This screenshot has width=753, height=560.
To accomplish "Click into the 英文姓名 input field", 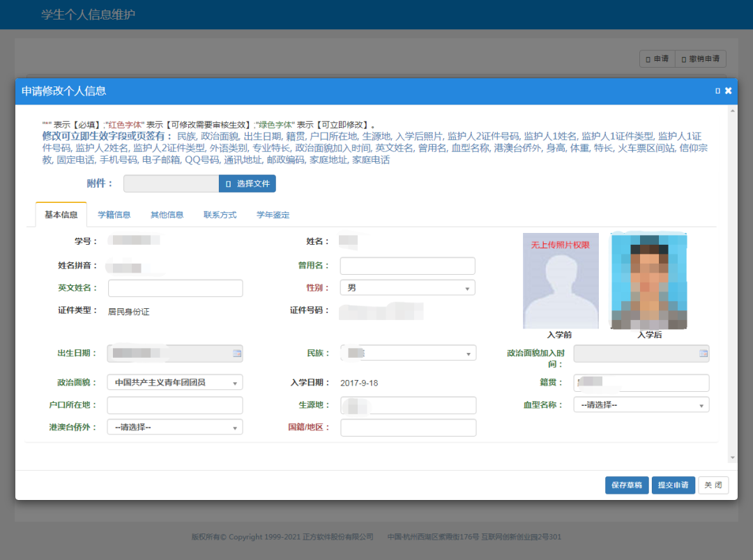I will tap(175, 288).
